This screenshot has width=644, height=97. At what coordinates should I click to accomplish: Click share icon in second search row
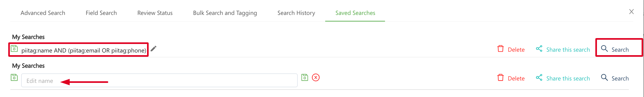[x=539, y=77]
